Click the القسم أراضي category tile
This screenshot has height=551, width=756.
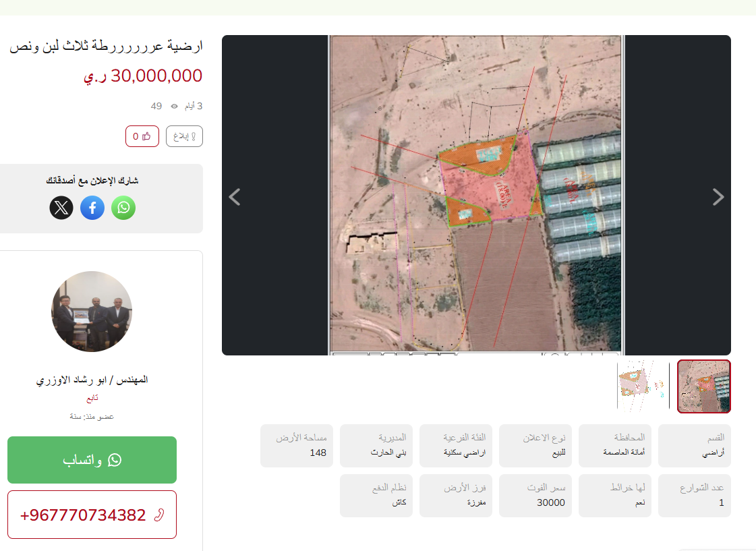(x=694, y=446)
